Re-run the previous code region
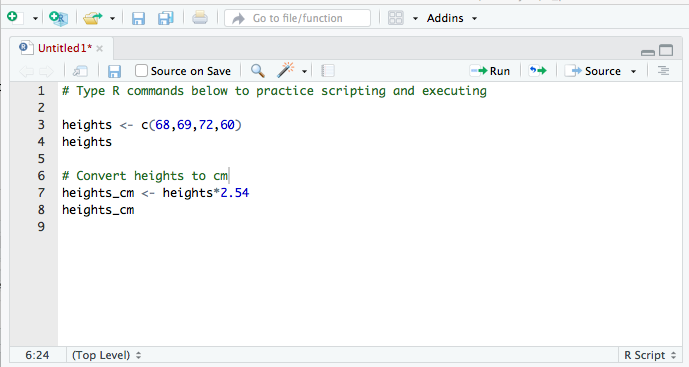Screen dimensions: 689x367 pos(537,70)
